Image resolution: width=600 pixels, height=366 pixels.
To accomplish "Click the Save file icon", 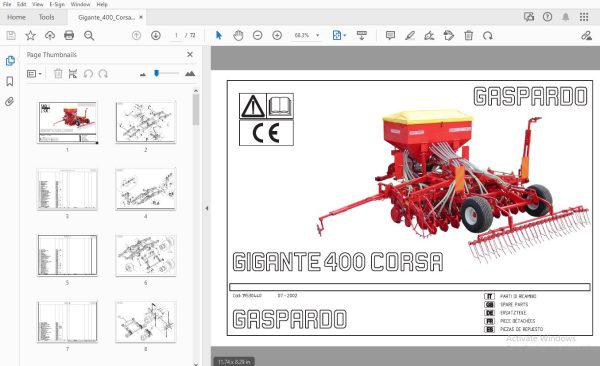I will (x=11, y=36).
